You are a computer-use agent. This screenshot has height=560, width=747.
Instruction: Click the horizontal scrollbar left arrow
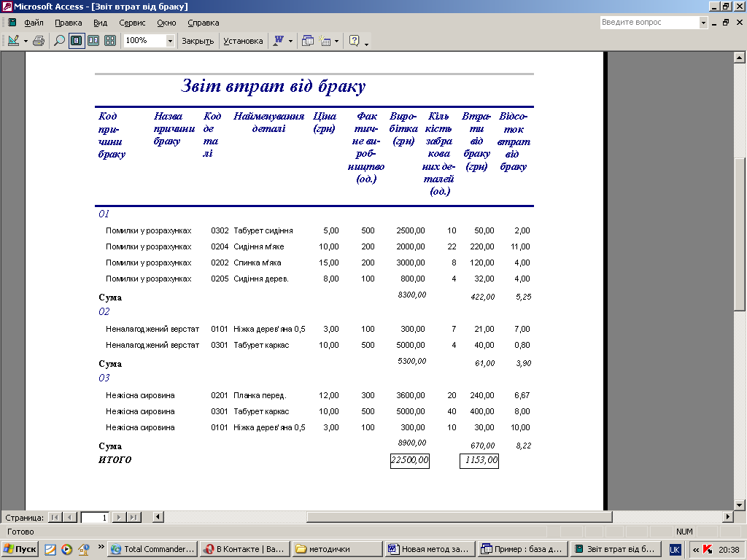(x=158, y=517)
